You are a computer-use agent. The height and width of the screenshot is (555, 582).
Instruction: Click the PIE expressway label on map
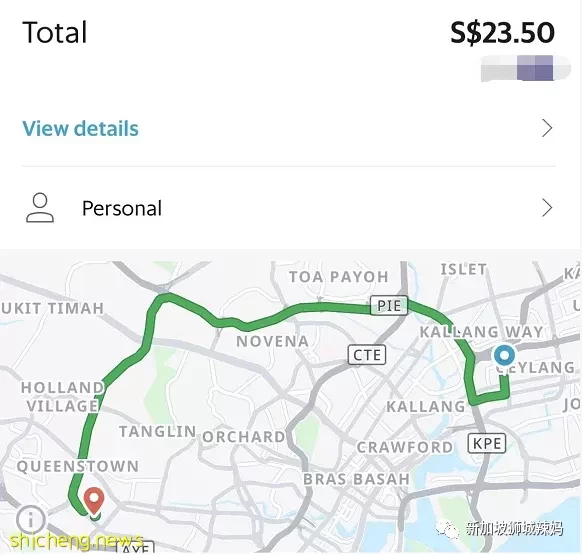point(389,306)
